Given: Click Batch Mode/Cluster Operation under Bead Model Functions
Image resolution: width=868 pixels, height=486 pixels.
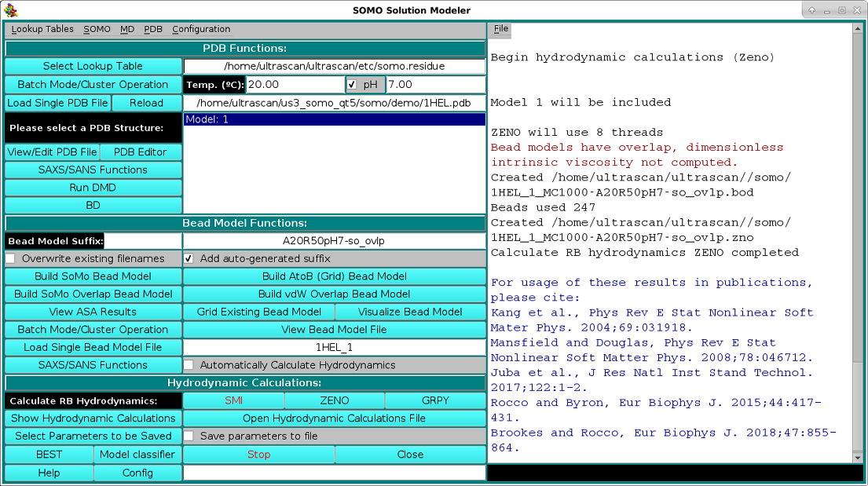Looking at the screenshot, I should point(93,329).
